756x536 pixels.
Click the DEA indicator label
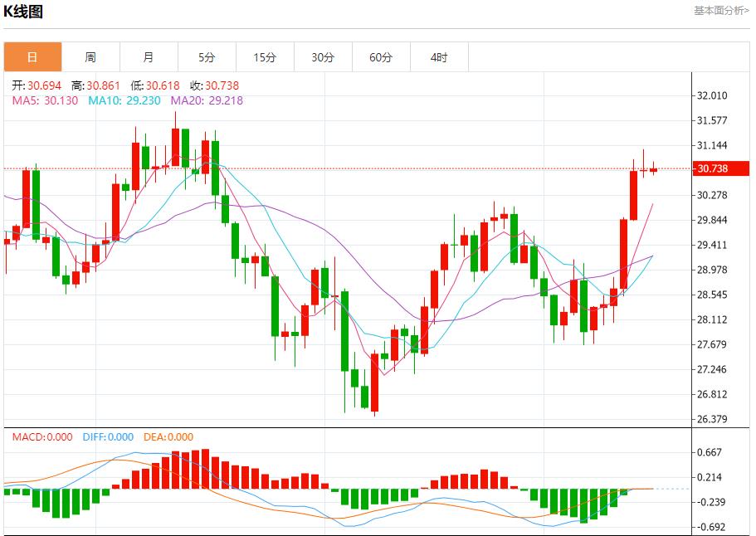(x=168, y=437)
